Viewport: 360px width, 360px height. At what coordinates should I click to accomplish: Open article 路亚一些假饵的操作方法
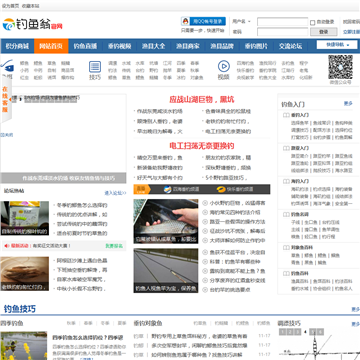point(237,222)
